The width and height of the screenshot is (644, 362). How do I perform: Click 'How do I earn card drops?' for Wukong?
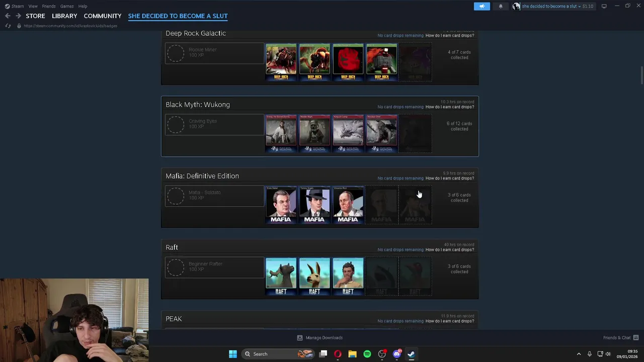pyautogui.click(x=450, y=107)
